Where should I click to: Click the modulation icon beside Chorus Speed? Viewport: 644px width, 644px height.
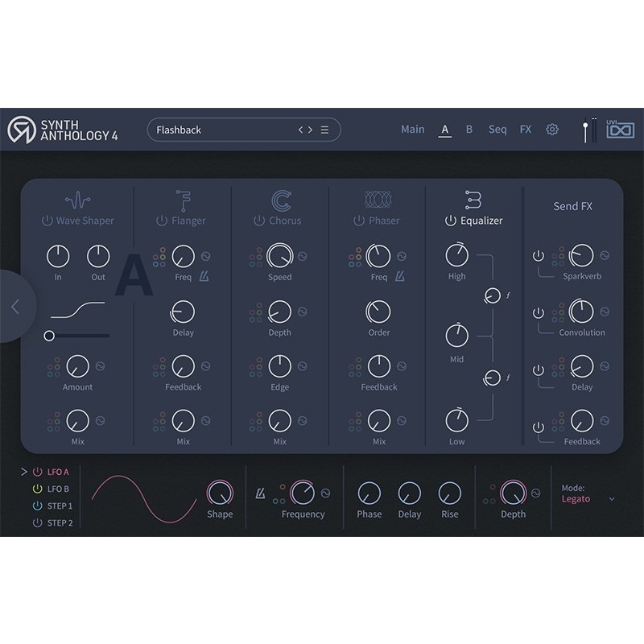coord(303,256)
